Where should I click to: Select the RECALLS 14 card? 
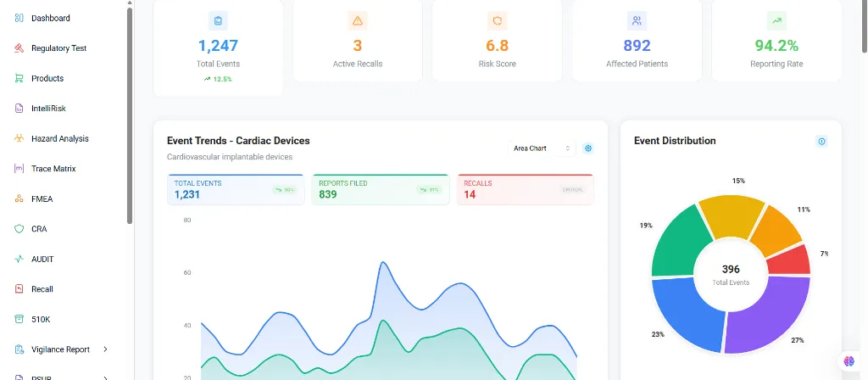tap(526, 189)
